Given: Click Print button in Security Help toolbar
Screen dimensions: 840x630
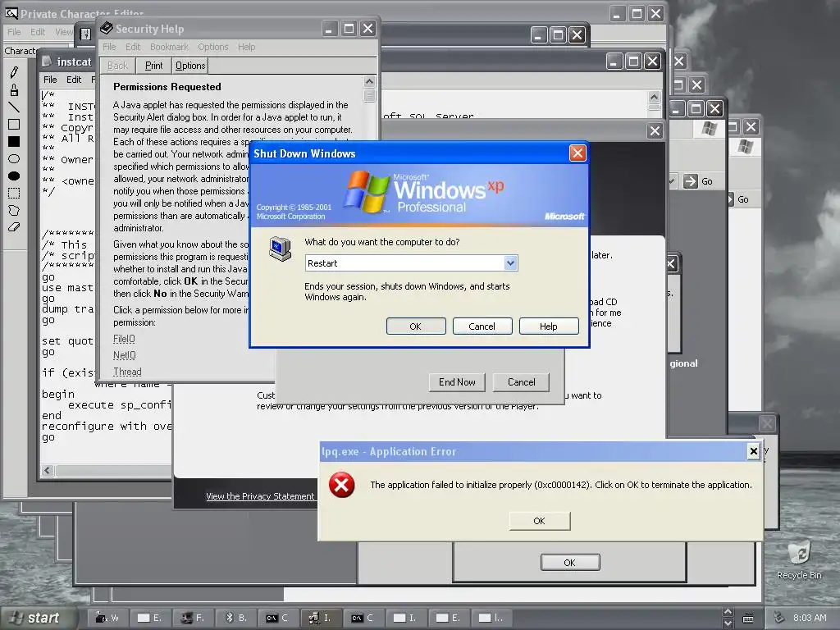Looking at the screenshot, I should (x=153, y=66).
